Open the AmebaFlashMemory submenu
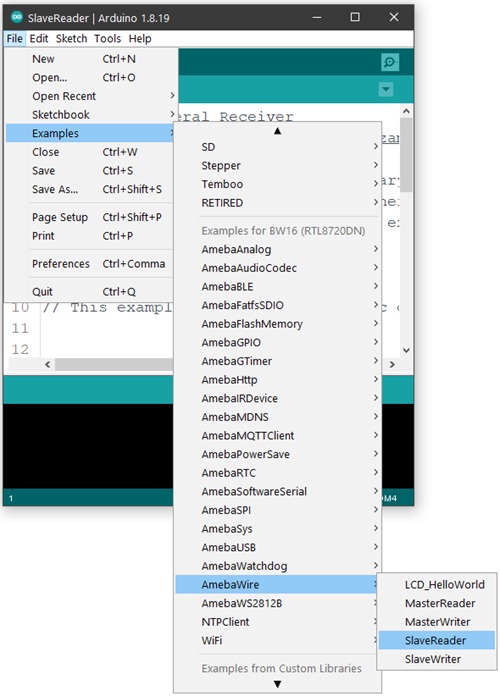The image size is (500, 696). [278, 324]
